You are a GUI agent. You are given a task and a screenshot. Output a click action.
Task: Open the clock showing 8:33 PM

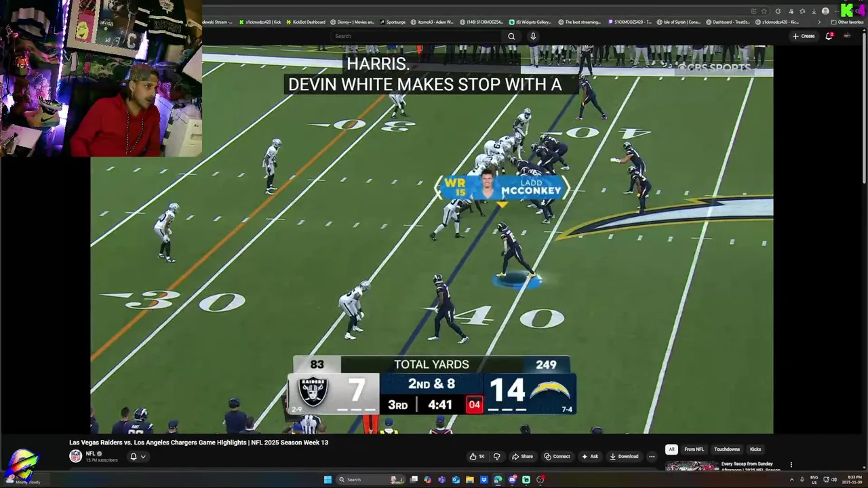pyautogui.click(x=853, y=480)
